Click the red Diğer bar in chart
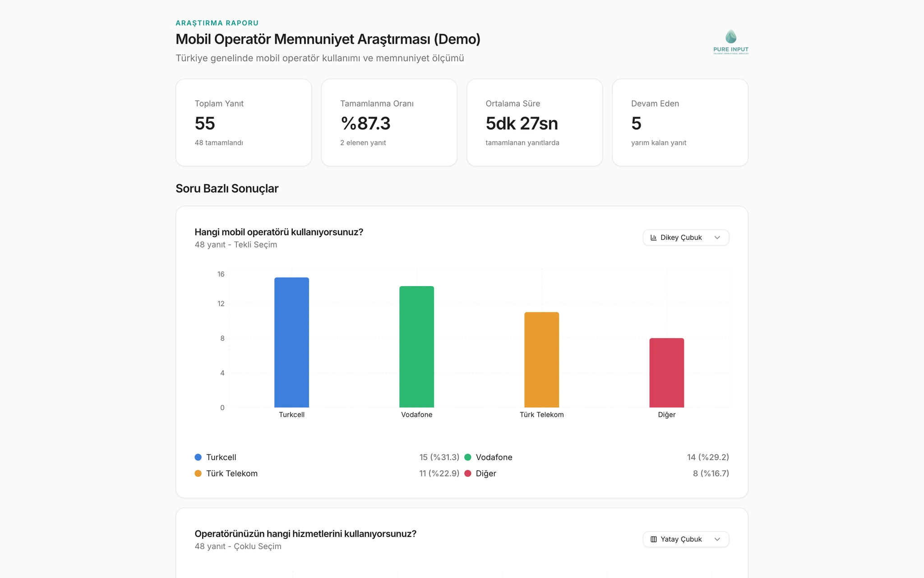This screenshot has height=578, width=924. point(666,373)
